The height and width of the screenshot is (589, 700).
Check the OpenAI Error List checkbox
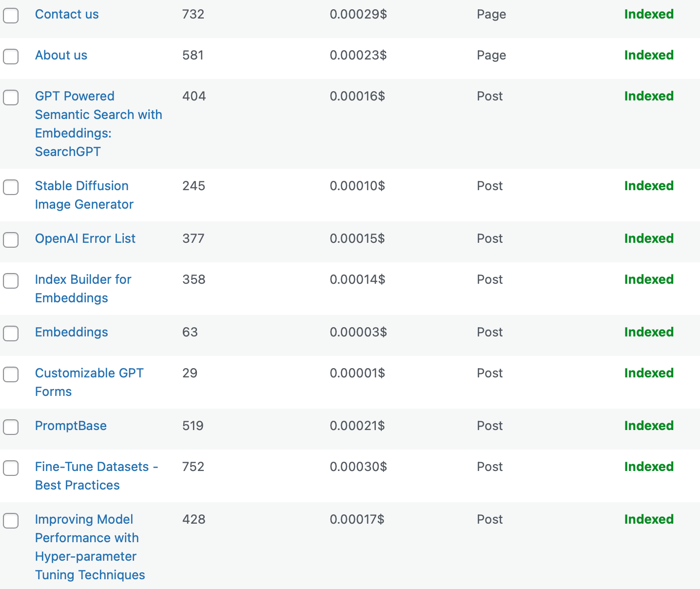(11, 240)
